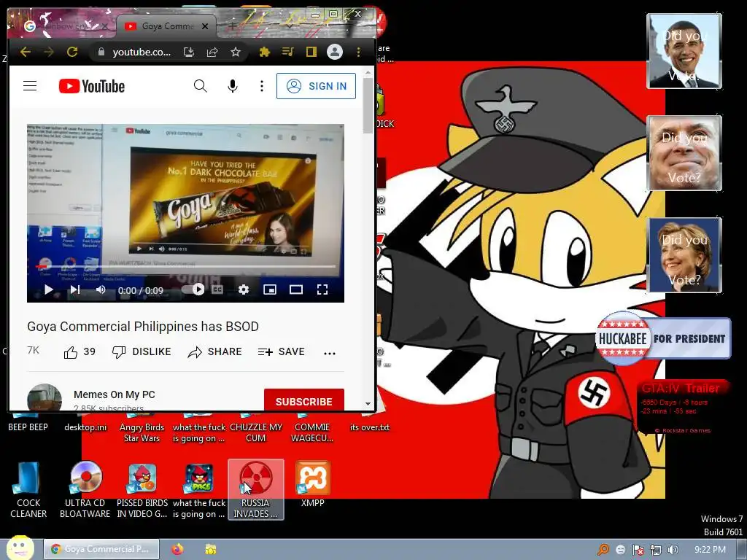Click the YouTube logo

tap(91, 86)
